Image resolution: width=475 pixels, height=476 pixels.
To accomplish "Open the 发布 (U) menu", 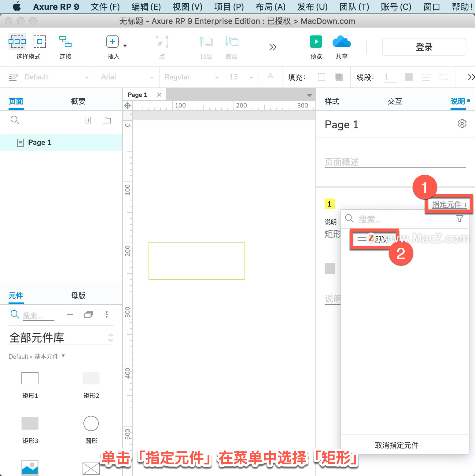I will [312, 7].
